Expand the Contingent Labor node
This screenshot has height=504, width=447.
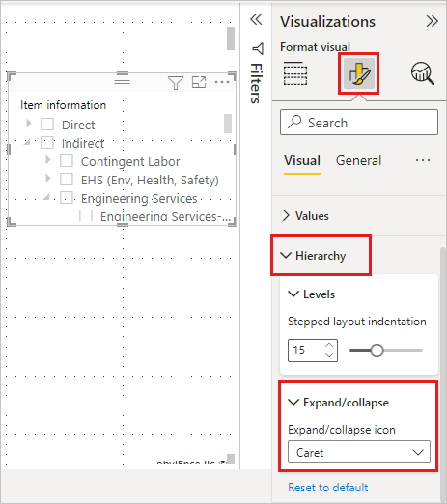coord(48,159)
